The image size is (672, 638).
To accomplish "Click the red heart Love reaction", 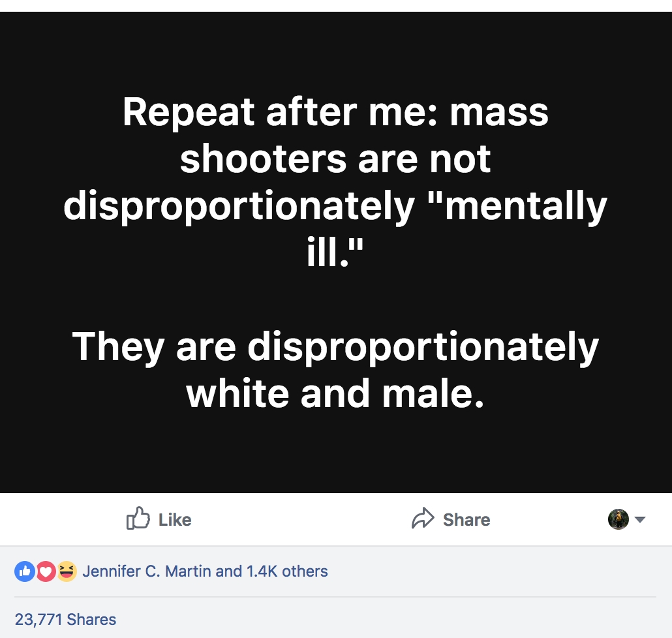I will [x=45, y=571].
